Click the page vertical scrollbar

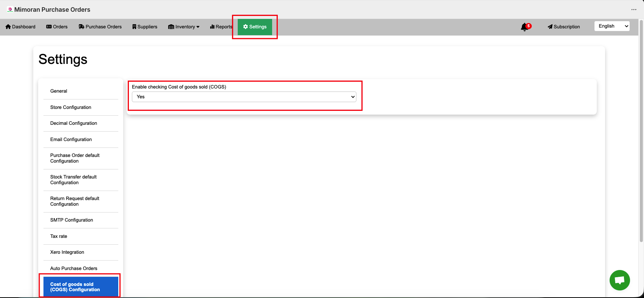click(x=641, y=132)
